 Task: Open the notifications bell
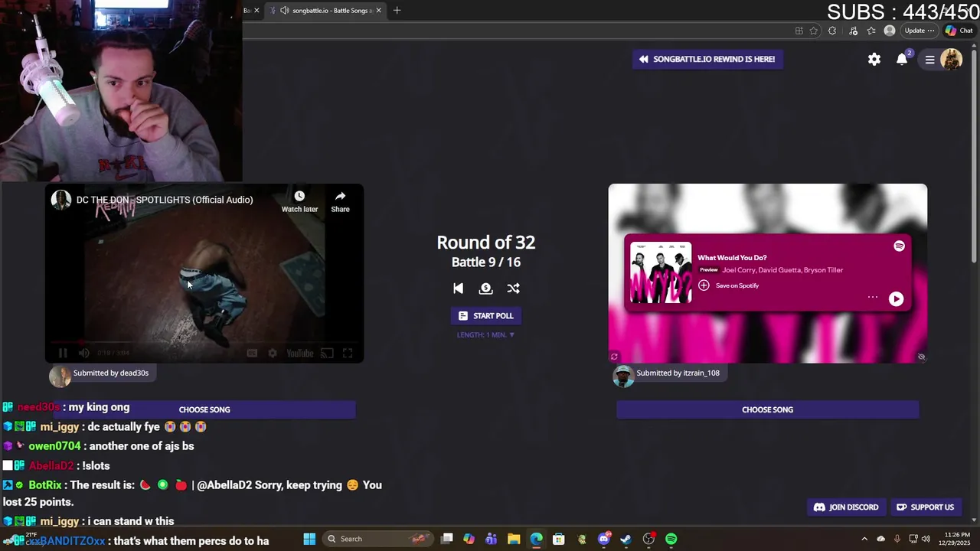pos(902,59)
